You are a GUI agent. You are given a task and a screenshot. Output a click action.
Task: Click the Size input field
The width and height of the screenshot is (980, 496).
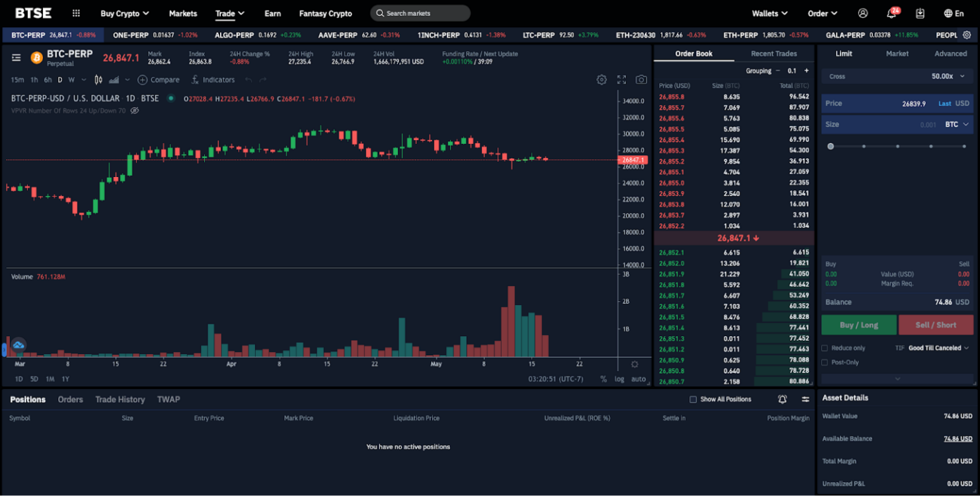[897, 124]
